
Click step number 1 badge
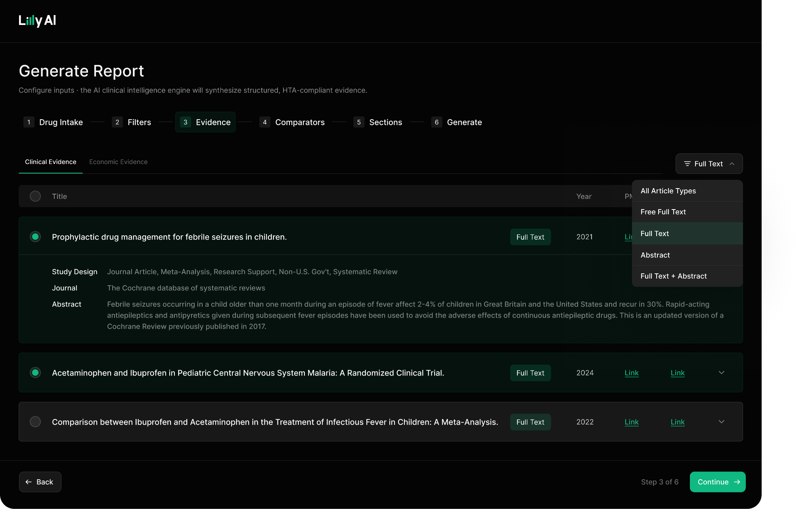(x=29, y=122)
